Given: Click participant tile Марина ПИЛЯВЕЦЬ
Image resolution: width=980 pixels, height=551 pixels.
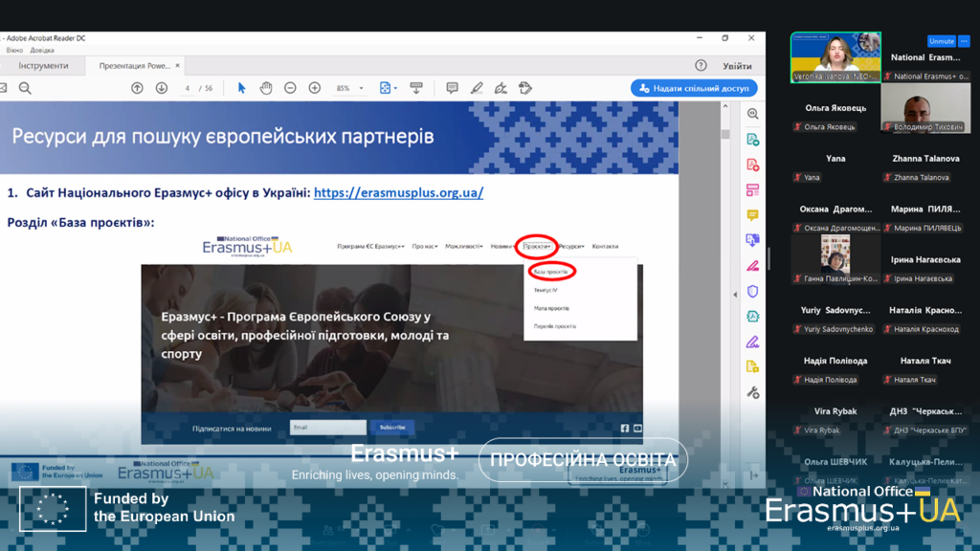Looking at the screenshot, I should tap(925, 209).
